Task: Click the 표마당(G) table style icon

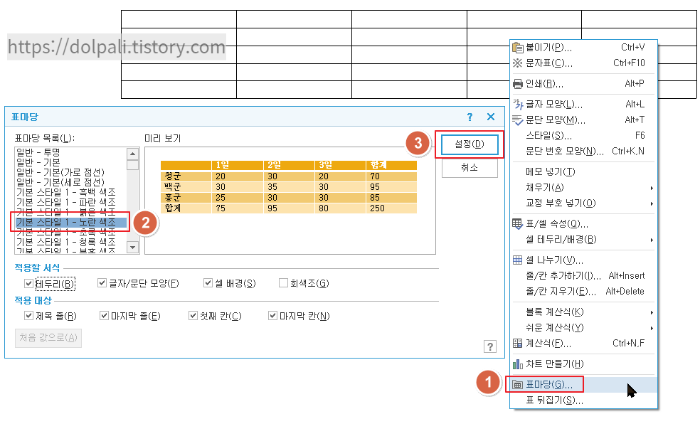Action: (517, 384)
